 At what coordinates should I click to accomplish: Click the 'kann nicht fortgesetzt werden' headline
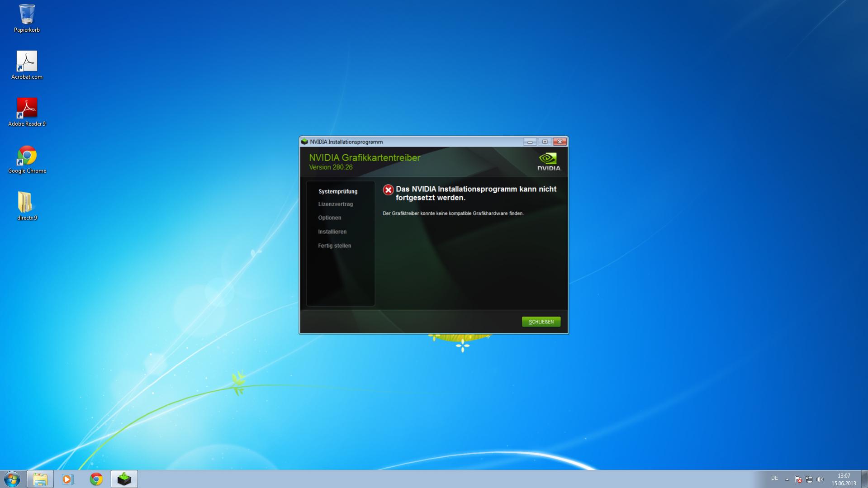pyautogui.click(x=476, y=193)
